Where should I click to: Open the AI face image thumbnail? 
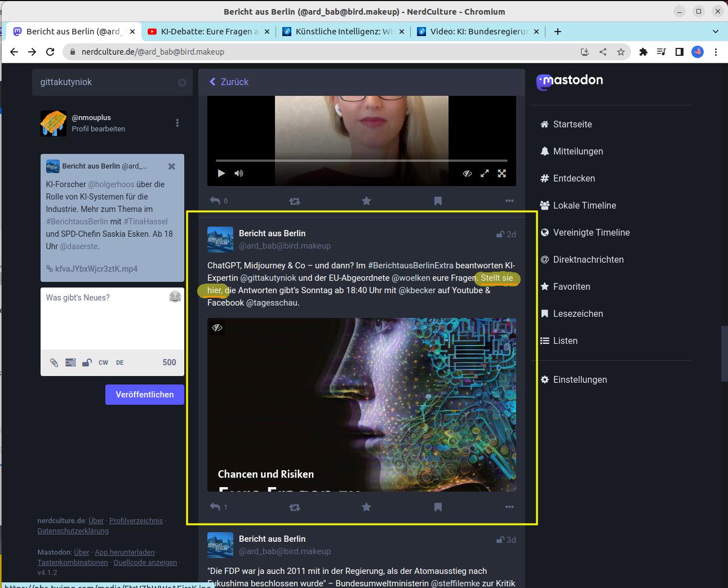(362, 405)
